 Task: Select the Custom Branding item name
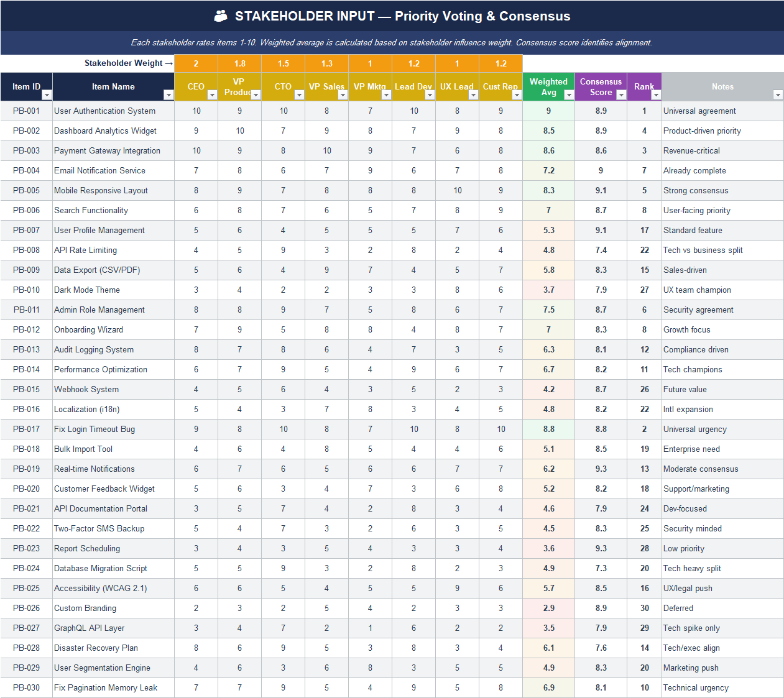113,608
